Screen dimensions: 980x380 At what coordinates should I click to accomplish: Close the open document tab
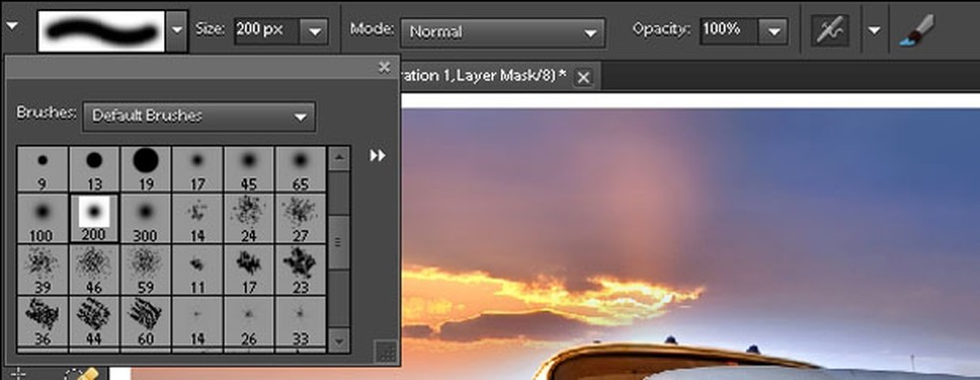[x=583, y=78]
